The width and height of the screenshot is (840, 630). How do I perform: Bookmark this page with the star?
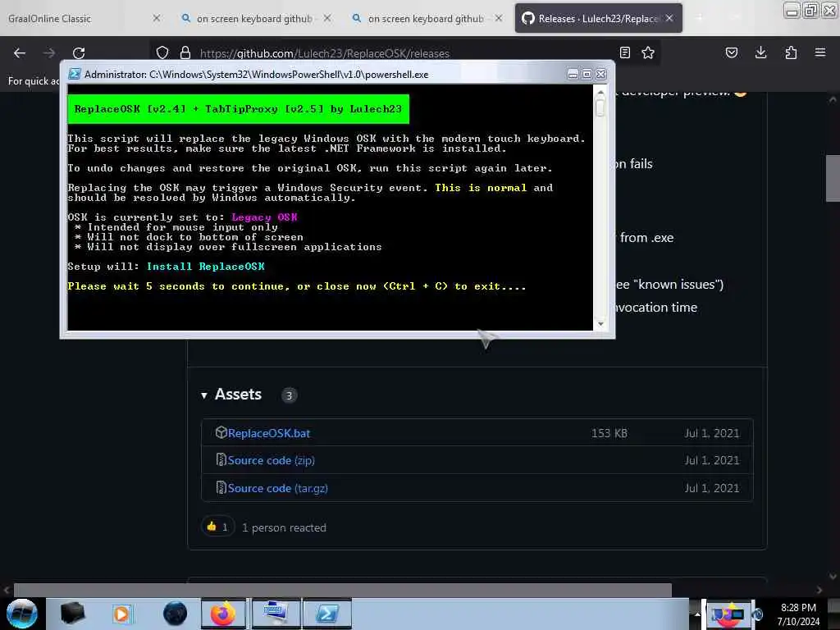[x=648, y=52]
